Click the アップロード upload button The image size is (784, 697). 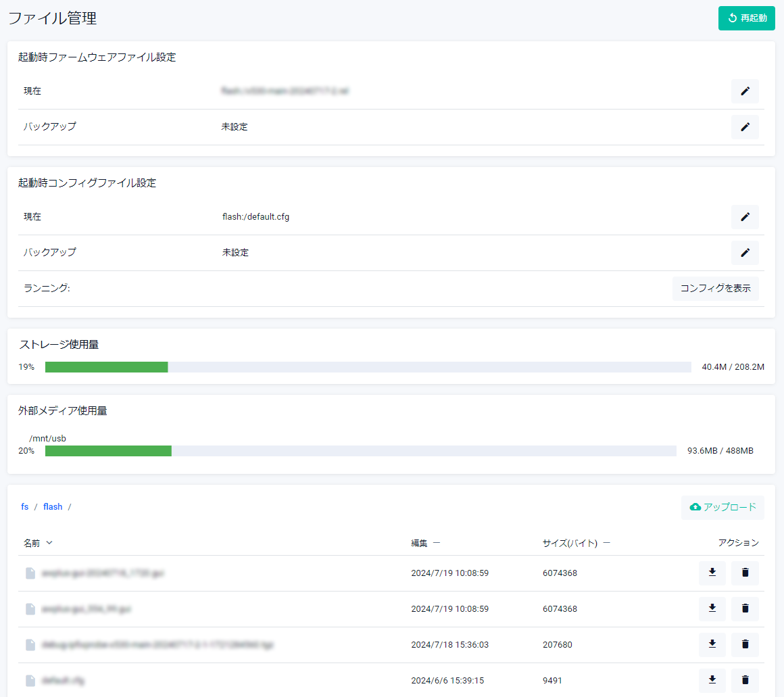click(722, 508)
